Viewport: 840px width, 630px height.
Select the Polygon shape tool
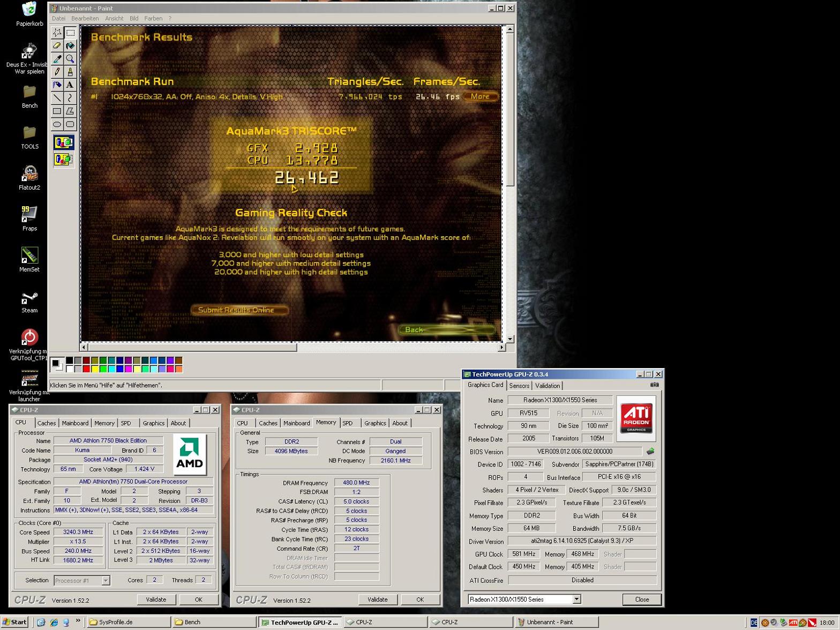tap(70, 111)
